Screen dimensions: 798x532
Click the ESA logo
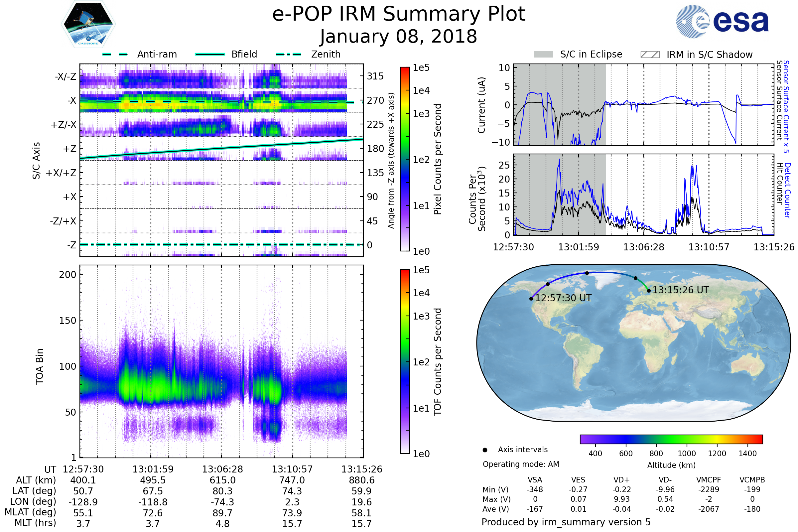(x=722, y=22)
